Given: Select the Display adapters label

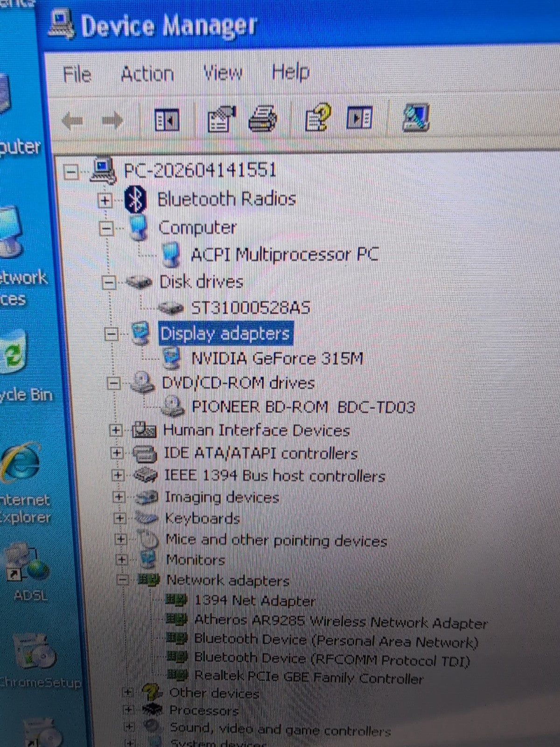Looking at the screenshot, I should coord(225,333).
